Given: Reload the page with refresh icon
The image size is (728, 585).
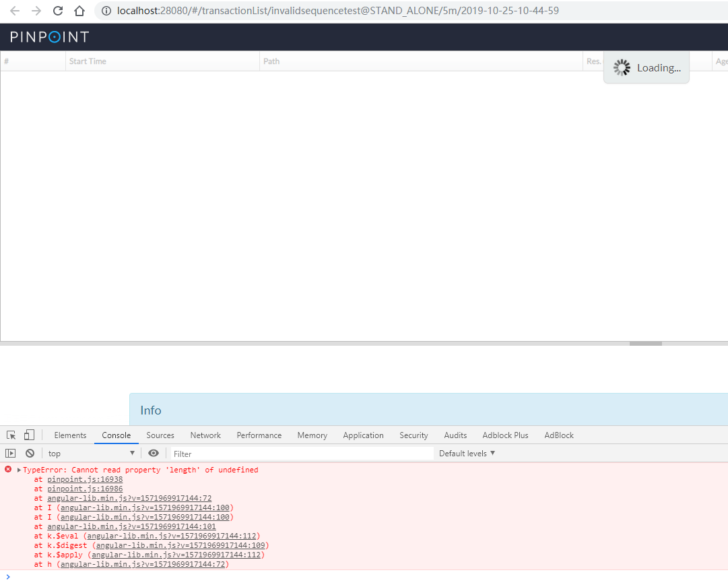Looking at the screenshot, I should [x=58, y=11].
